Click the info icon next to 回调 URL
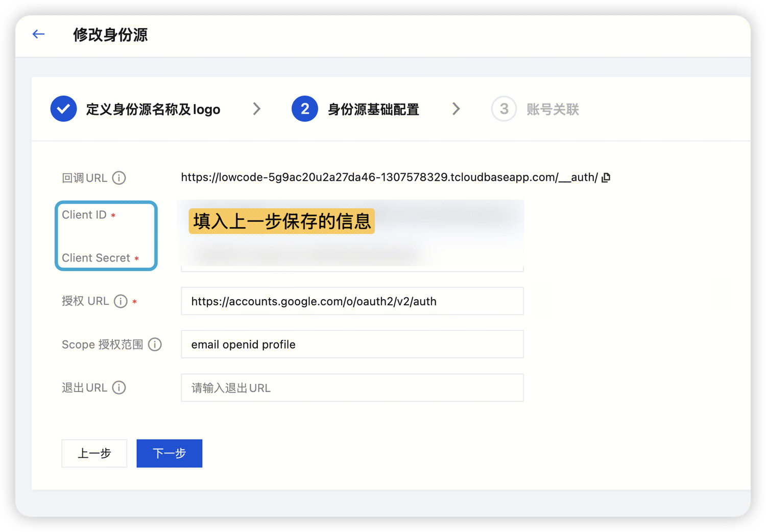Screen dimensions: 766x532 119,178
